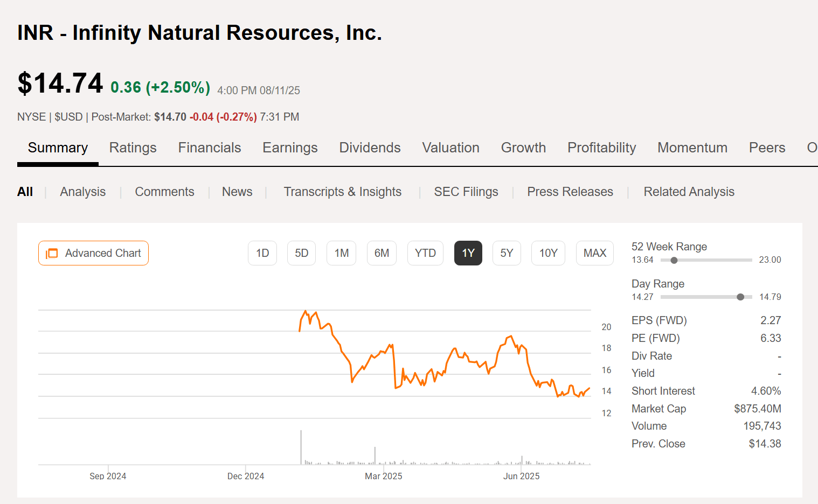818x504 pixels.
Task: Switch chart to YTD view
Action: [425, 253]
